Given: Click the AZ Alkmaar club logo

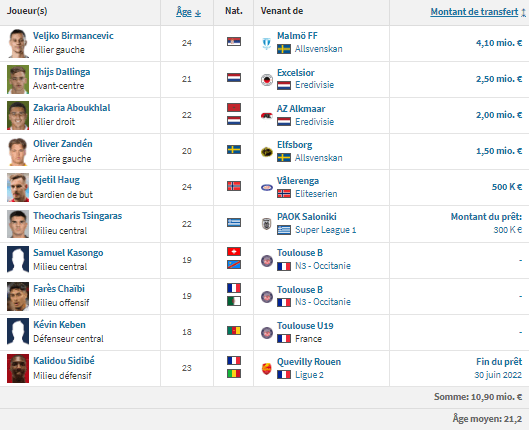Looking at the screenshot, I should point(267,116).
